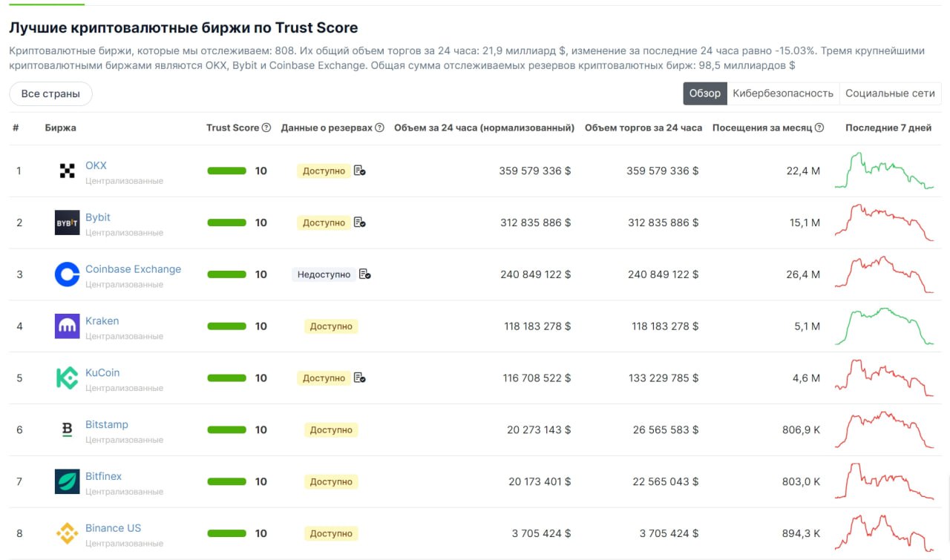
Task: Open the Bitstamp exchange link
Action: coord(107,424)
